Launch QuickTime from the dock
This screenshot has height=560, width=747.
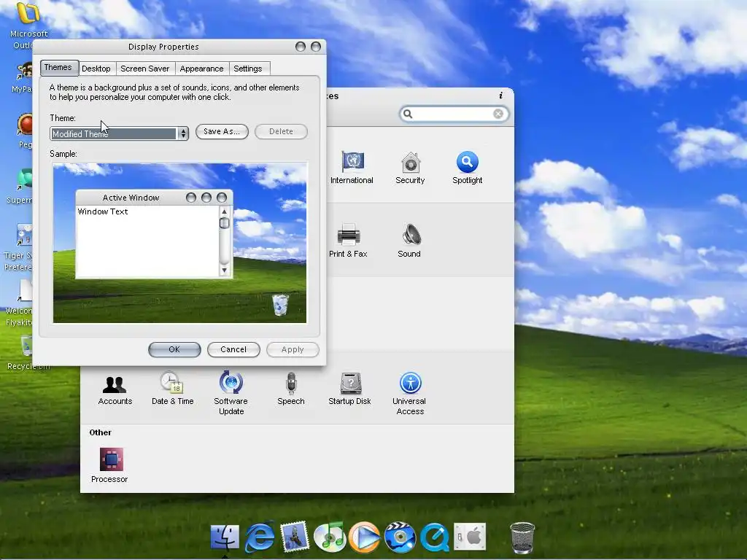tap(435, 537)
